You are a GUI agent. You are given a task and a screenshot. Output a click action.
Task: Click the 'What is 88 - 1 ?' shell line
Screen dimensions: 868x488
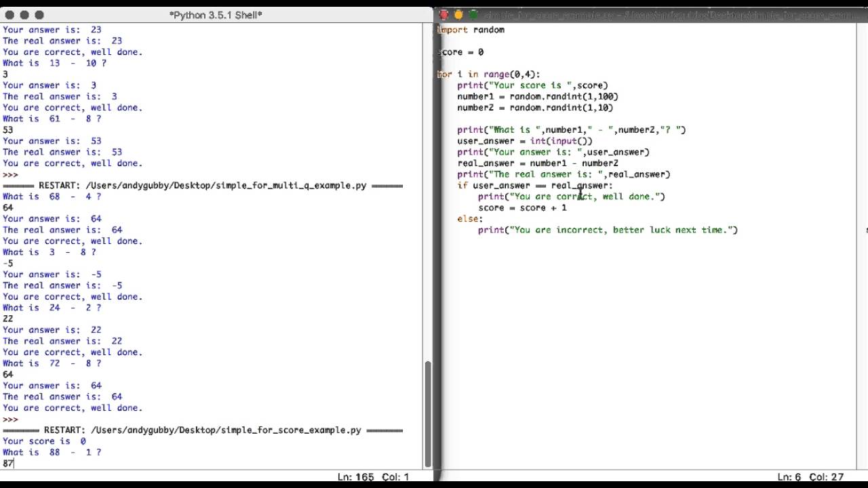[52, 452]
